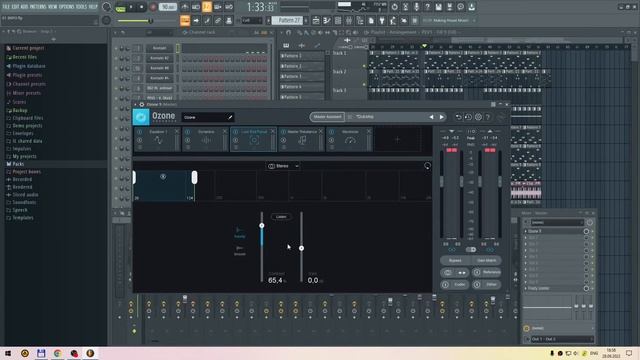Open the Pattern 27 selector dropdown

click(x=287, y=20)
